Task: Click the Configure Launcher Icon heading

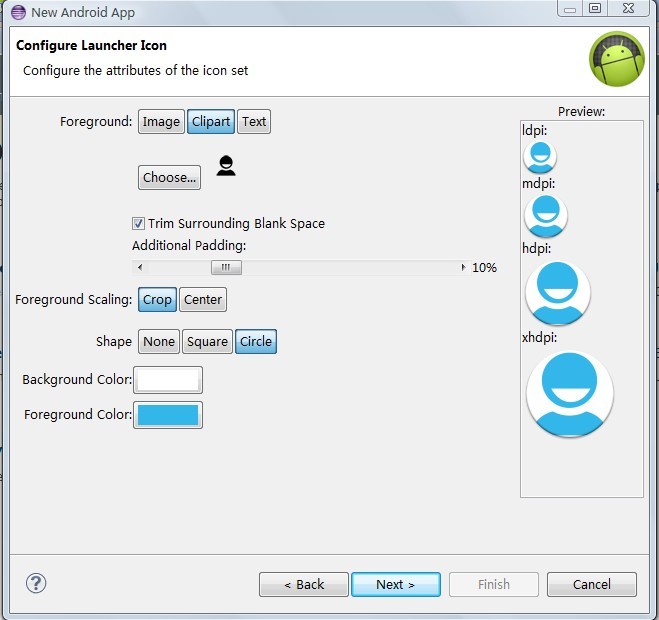Action: pos(91,45)
